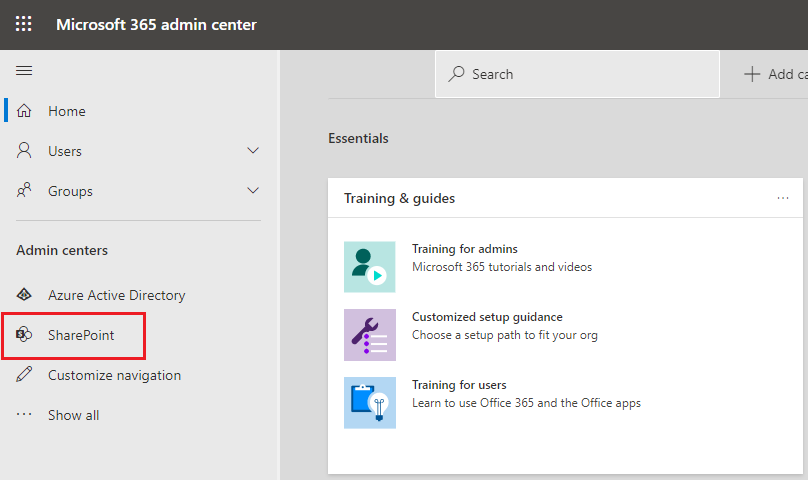Open Azure Active Directory admin center
808x480 pixels.
(x=116, y=295)
